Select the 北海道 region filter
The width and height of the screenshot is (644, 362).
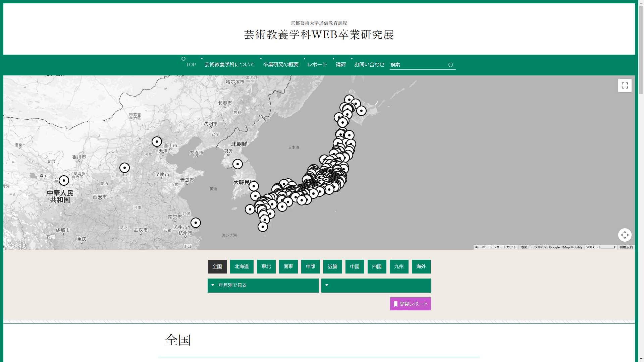[241, 267]
